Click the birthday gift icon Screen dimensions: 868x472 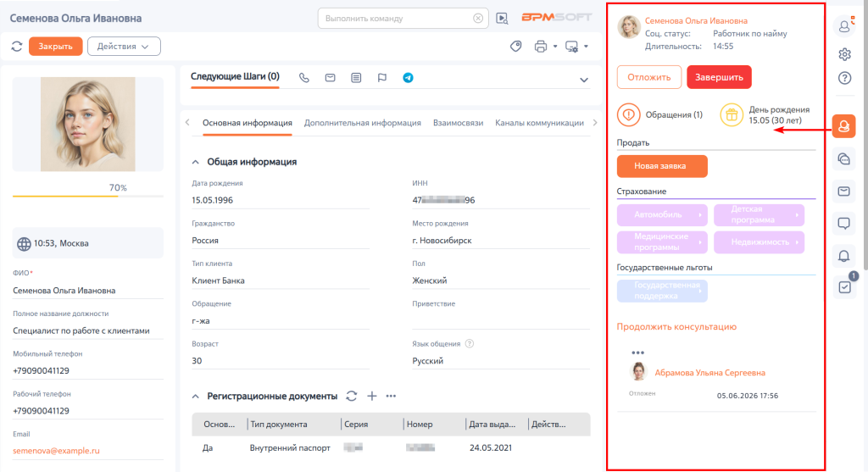point(732,115)
